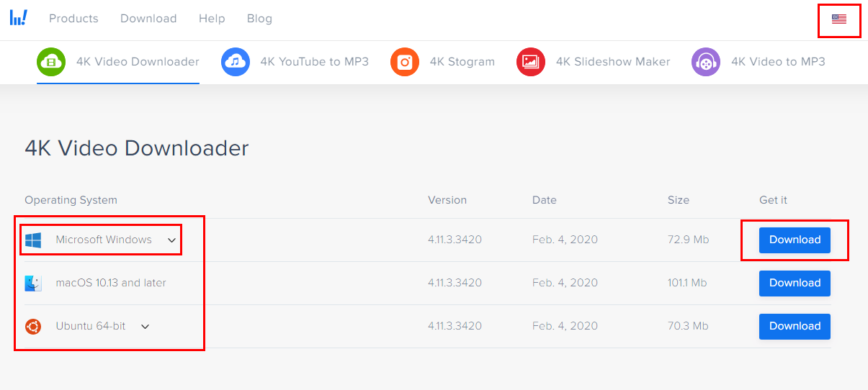Click the 101.1 Mb size value
Viewport: 868px width, 390px height.
pos(688,284)
